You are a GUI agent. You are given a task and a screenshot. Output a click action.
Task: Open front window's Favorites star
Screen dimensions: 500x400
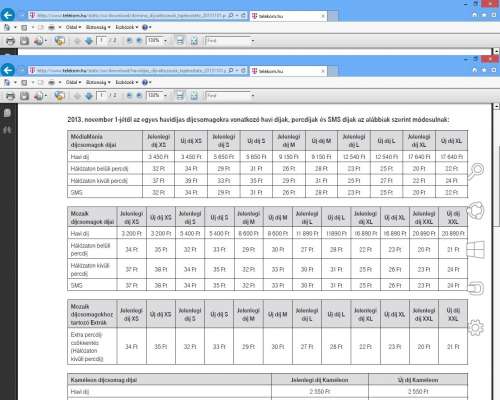[x=484, y=70]
